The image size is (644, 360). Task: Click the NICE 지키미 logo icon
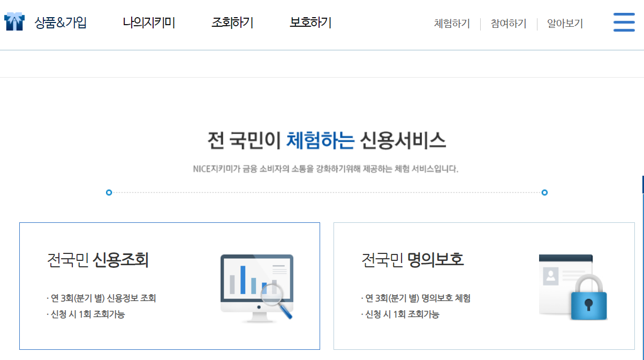click(14, 22)
